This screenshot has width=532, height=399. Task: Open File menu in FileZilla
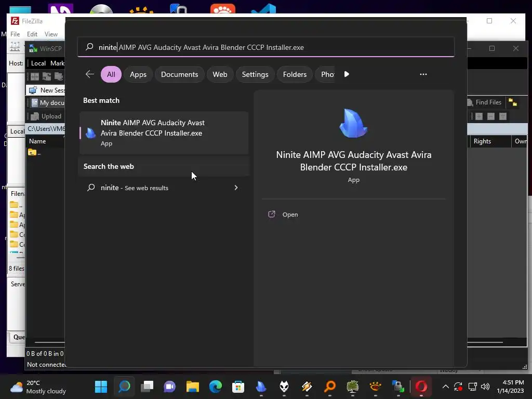tap(15, 34)
